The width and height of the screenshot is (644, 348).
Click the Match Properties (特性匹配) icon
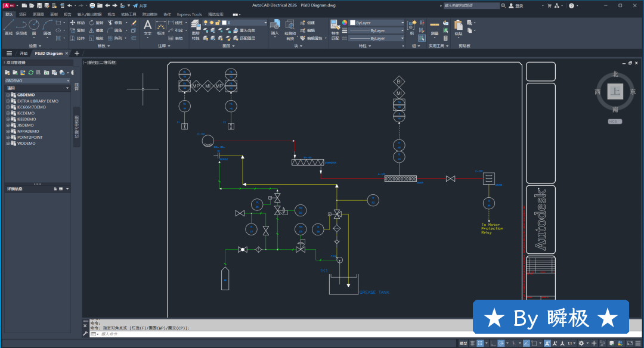335,26
